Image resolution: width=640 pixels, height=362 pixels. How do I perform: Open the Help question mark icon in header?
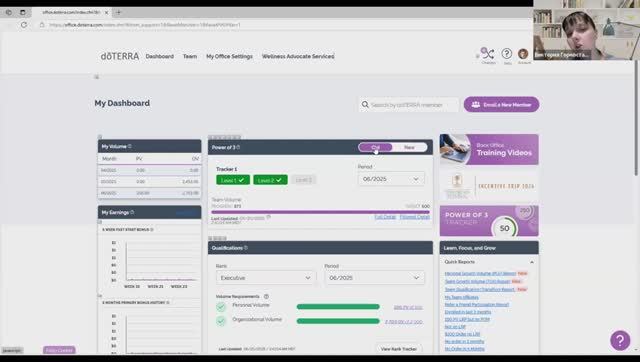pyautogui.click(x=507, y=53)
